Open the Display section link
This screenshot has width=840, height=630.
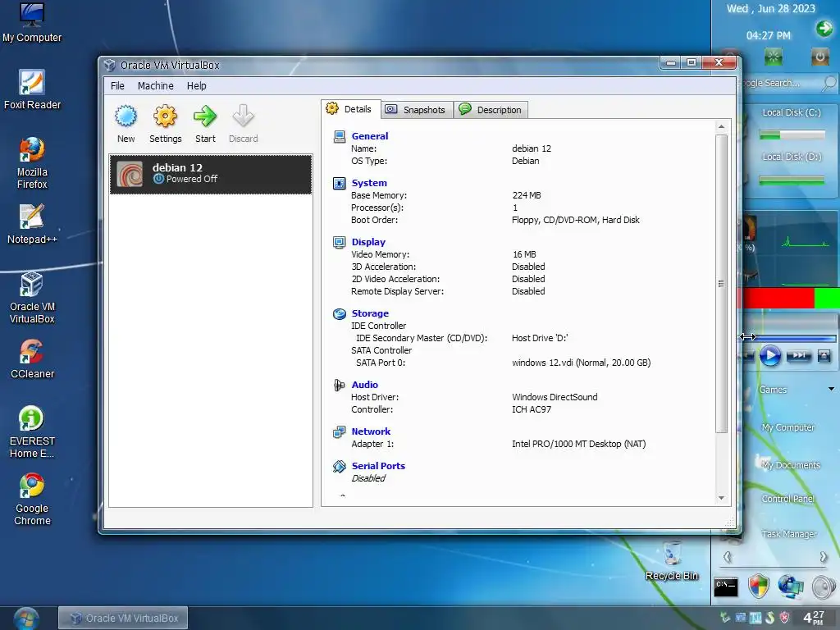coord(368,242)
